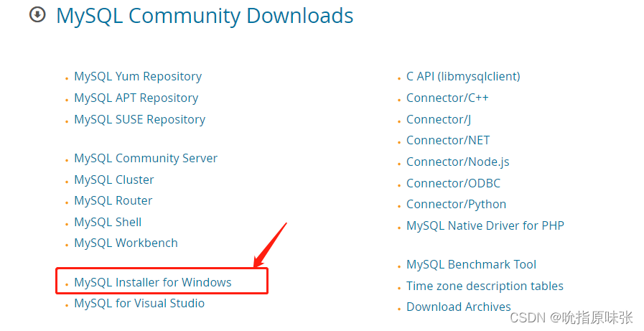Go to MySQL SUSE Repository
The height and width of the screenshot is (331, 644).
pyautogui.click(x=140, y=119)
